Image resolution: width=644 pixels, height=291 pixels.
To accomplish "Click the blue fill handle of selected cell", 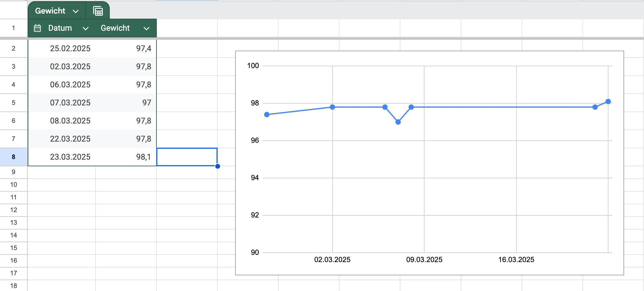I will 218,166.
